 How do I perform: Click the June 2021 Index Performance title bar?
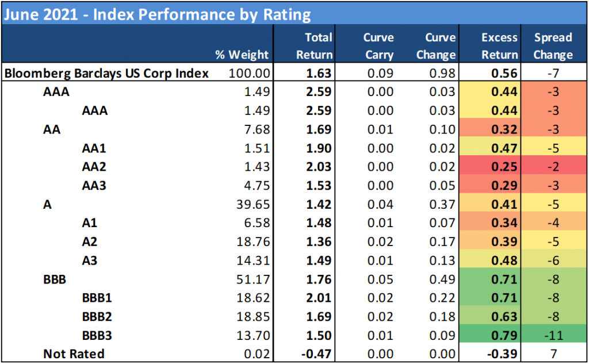[x=158, y=13]
